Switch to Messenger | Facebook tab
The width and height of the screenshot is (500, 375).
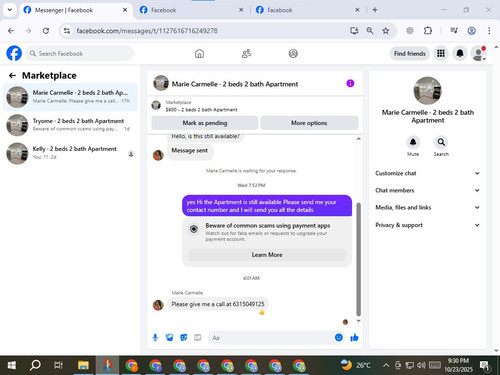[75, 10]
